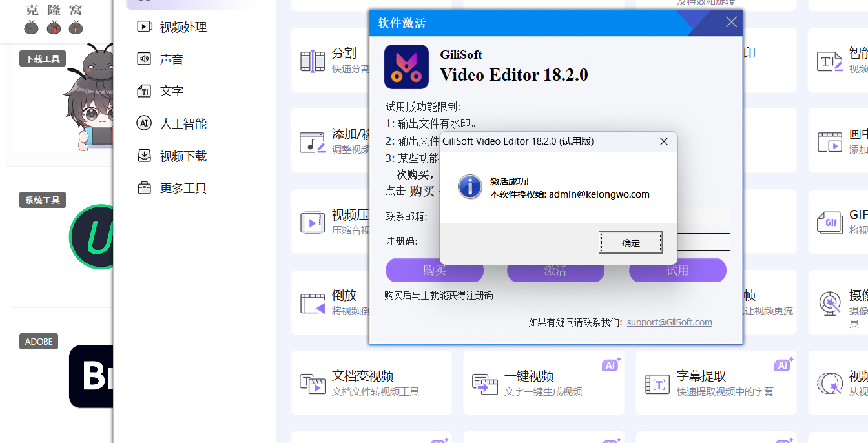Click the green U app thumbnail

pos(91,237)
